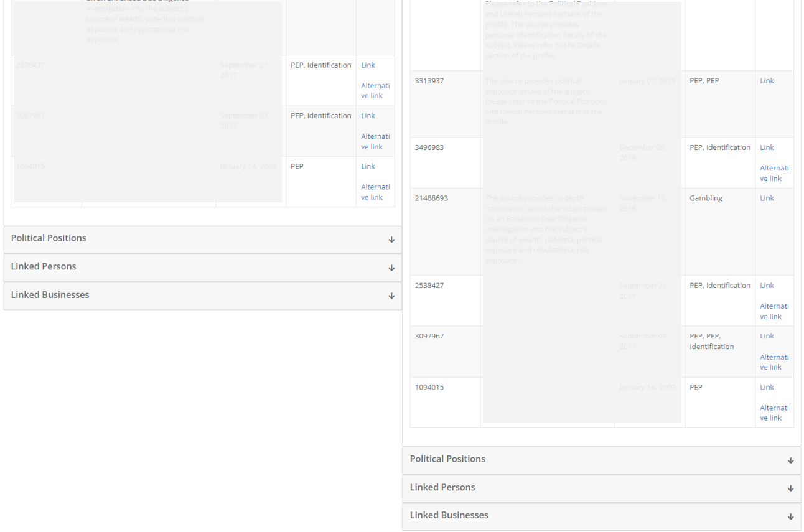Expand Linked Persons section in right panel
This screenshot has width=804, height=532.
point(602,488)
